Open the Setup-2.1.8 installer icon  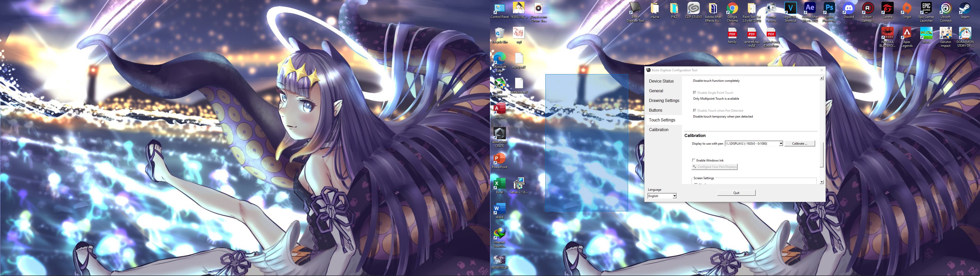click(x=519, y=186)
